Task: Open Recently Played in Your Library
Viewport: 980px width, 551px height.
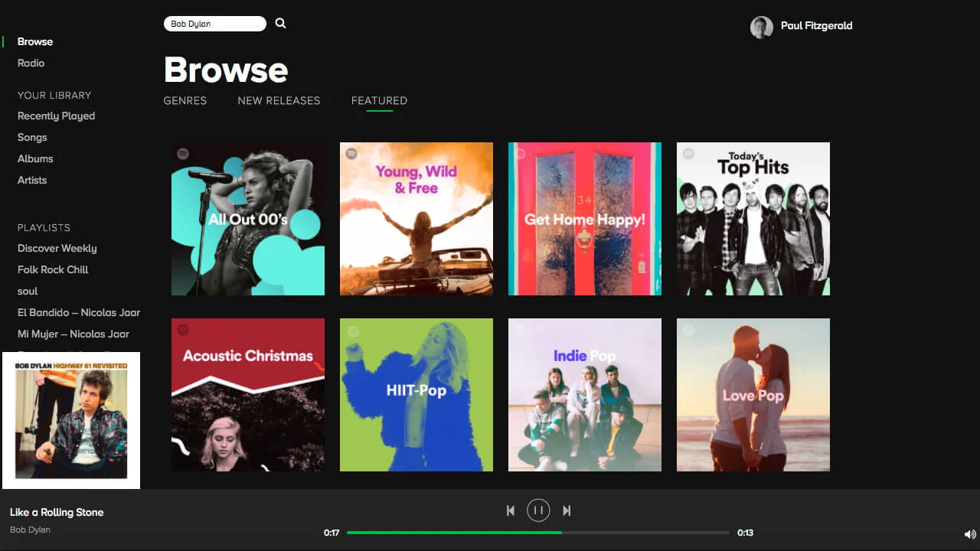Action: (x=56, y=116)
